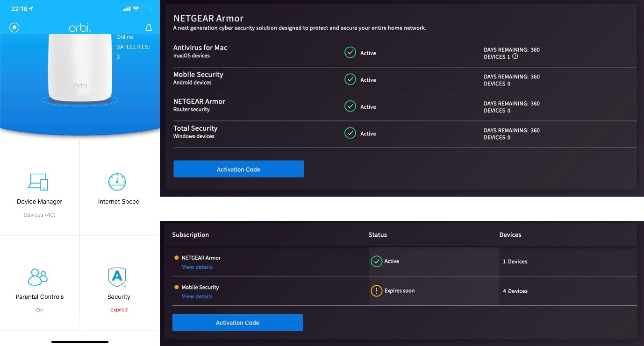
Task: Click the '1 Devices' cell
Action: [515, 261]
